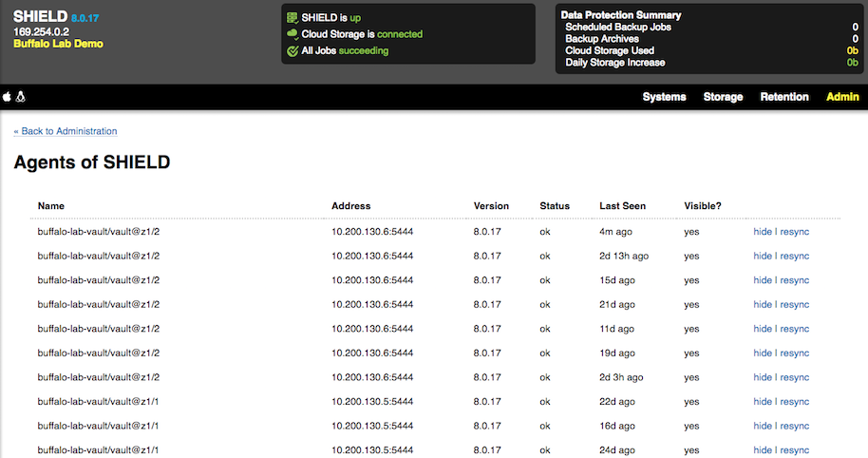Screen dimensions: 868x458
Task: Resync the agent seen 19d ago
Action: click(x=794, y=353)
